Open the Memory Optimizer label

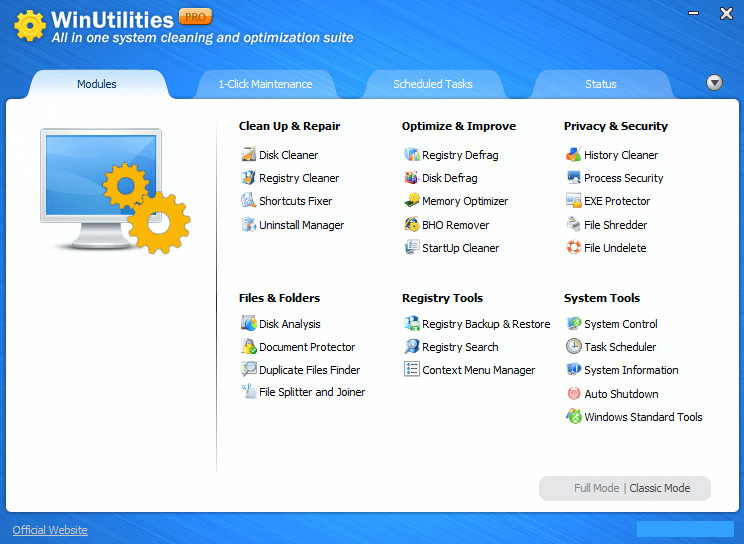tap(465, 201)
